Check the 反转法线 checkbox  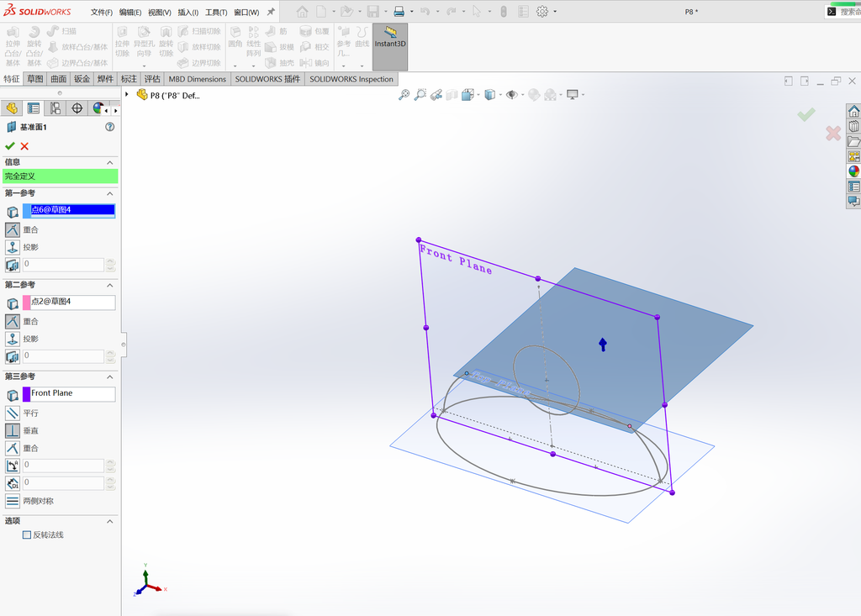pyautogui.click(x=26, y=534)
